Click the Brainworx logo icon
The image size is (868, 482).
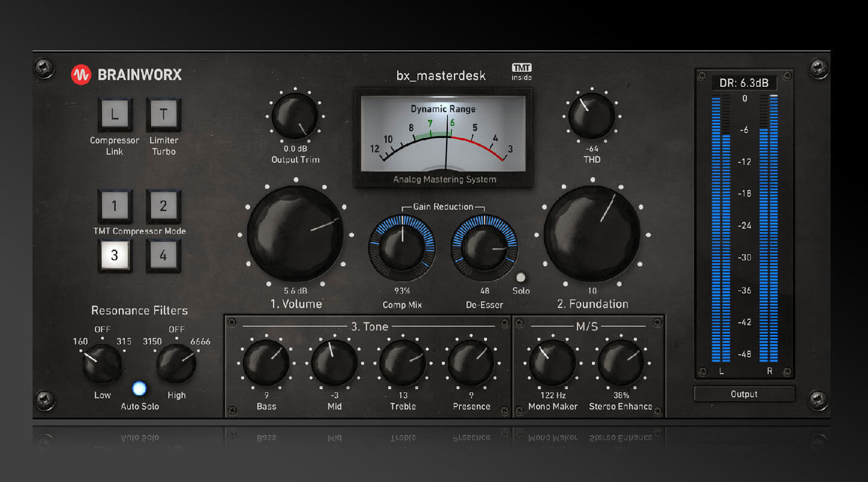point(81,75)
